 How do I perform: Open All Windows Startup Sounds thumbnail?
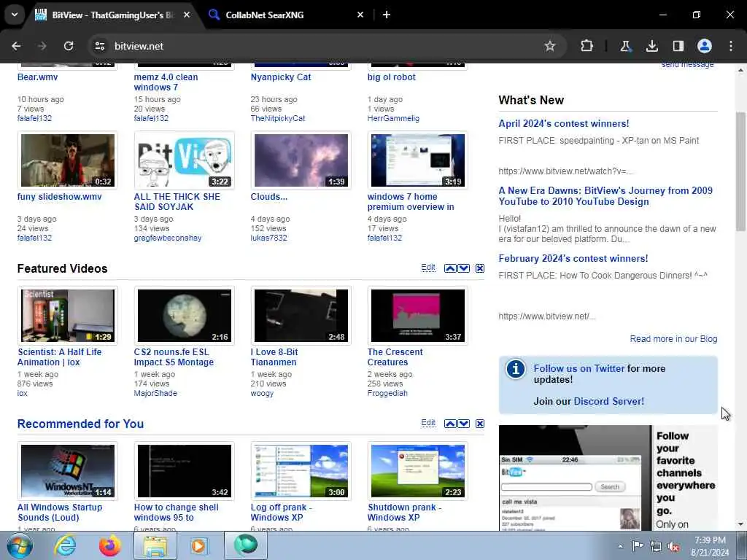click(x=68, y=471)
